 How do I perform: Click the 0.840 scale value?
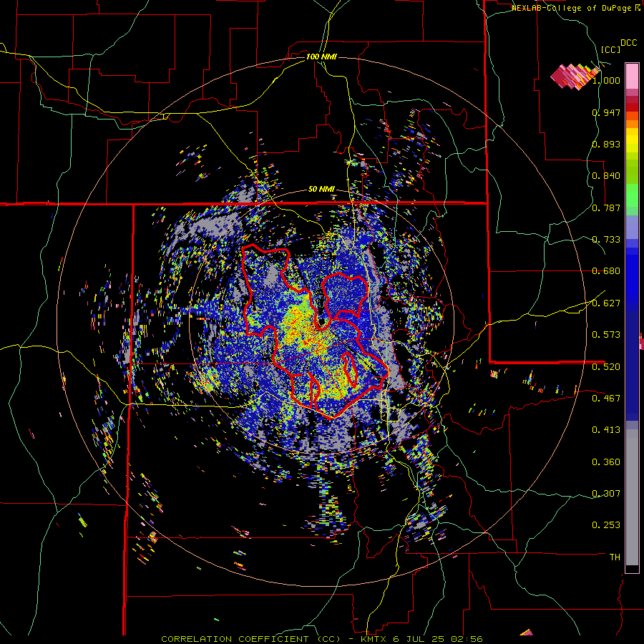pyautogui.click(x=606, y=176)
